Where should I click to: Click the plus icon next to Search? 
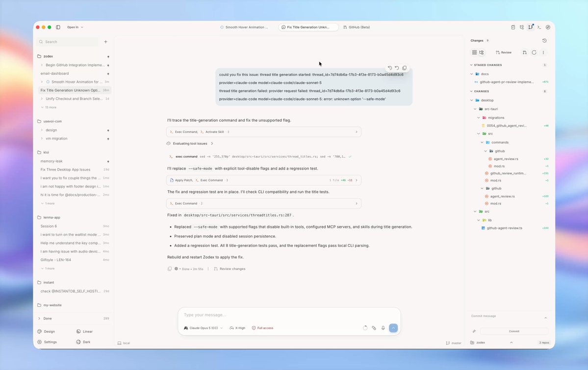pos(106,42)
